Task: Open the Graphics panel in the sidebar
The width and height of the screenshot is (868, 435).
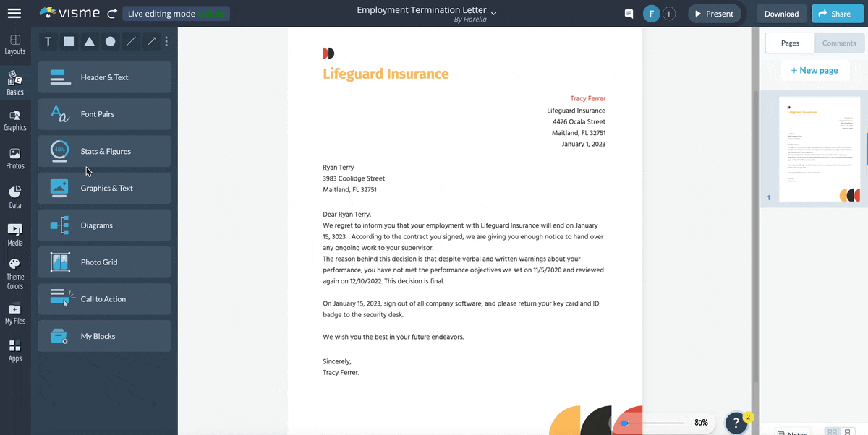Action: pos(15,119)
